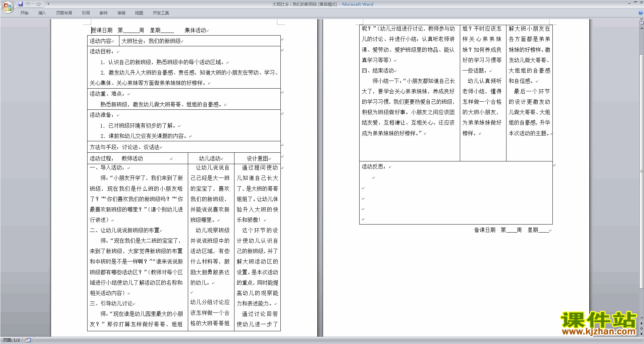644x344 pixels.
Task: Open the 引用 ribbon tab
Action: coord(86,13)
